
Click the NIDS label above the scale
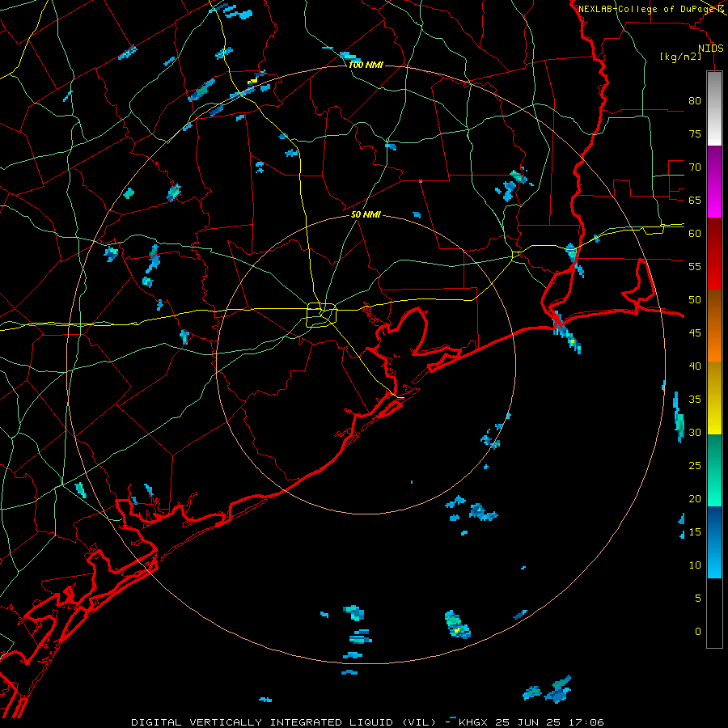click(x=710, y=49)
